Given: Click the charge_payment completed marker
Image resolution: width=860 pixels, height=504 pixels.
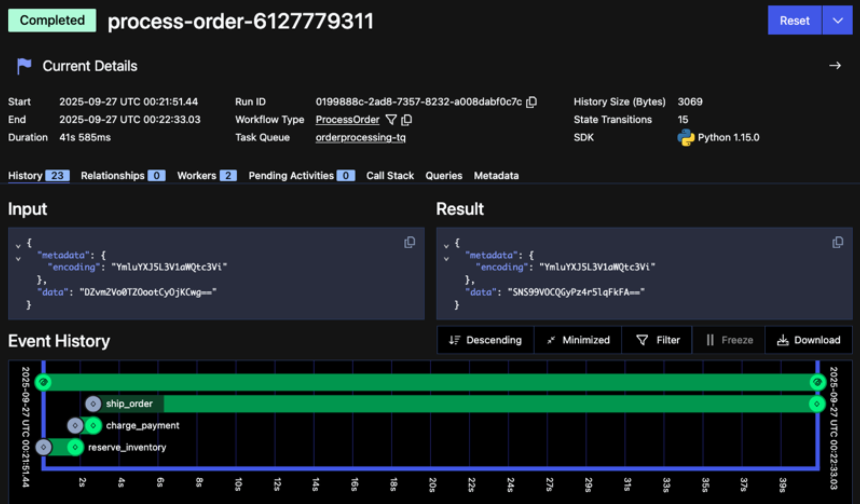Looking at the screenshot, I should pos(93,426).
